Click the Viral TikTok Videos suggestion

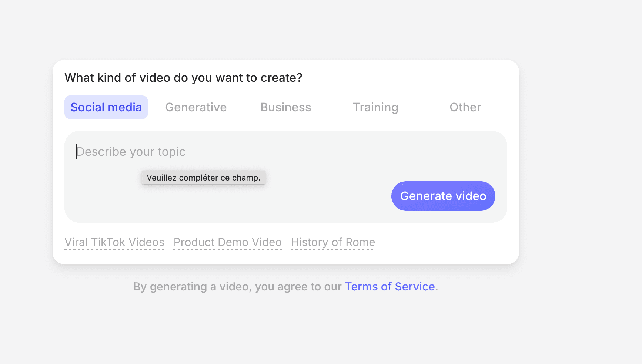coord(115,242)
